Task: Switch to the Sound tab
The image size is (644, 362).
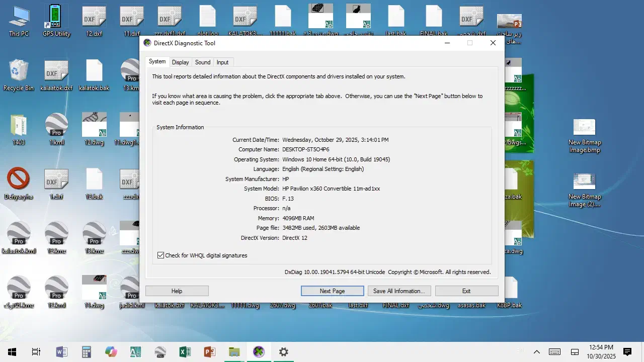Action: coord(203,62)
